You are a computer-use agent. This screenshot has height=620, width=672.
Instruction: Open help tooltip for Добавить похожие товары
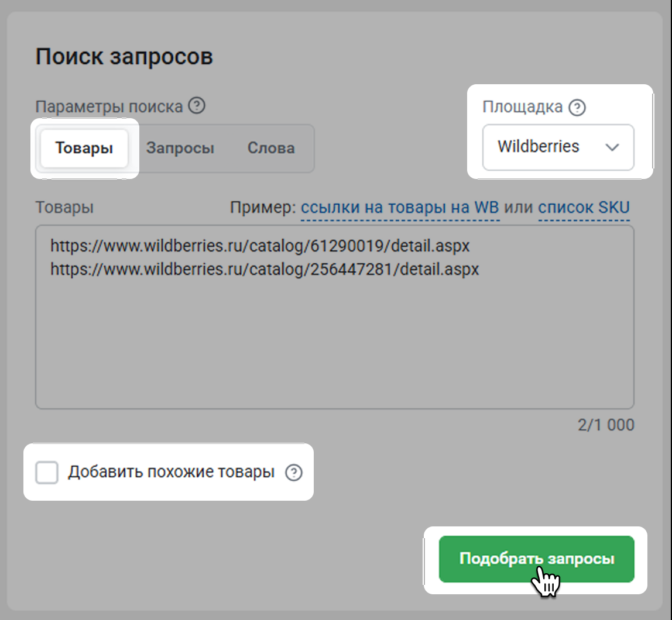coord(293,473)
